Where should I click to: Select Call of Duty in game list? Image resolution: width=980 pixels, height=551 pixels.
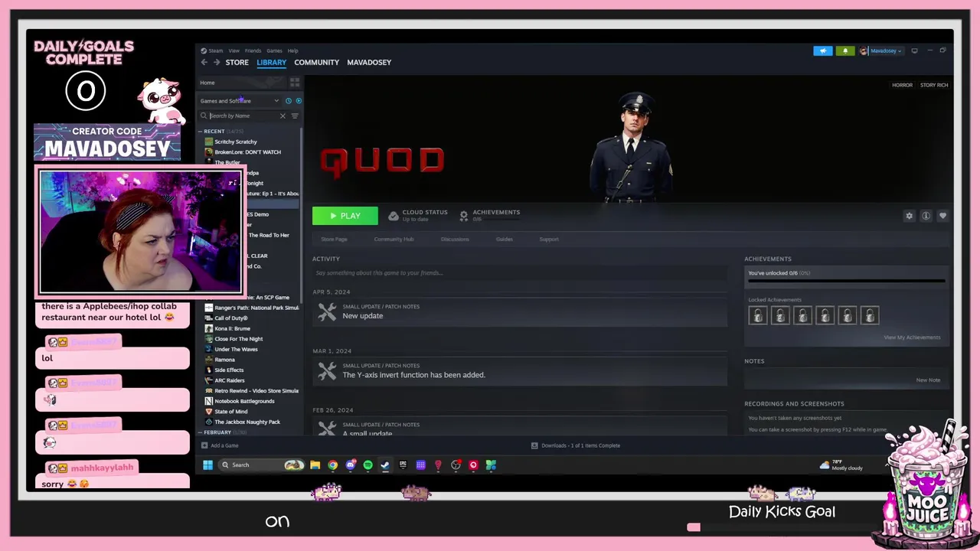pos(231,318)
